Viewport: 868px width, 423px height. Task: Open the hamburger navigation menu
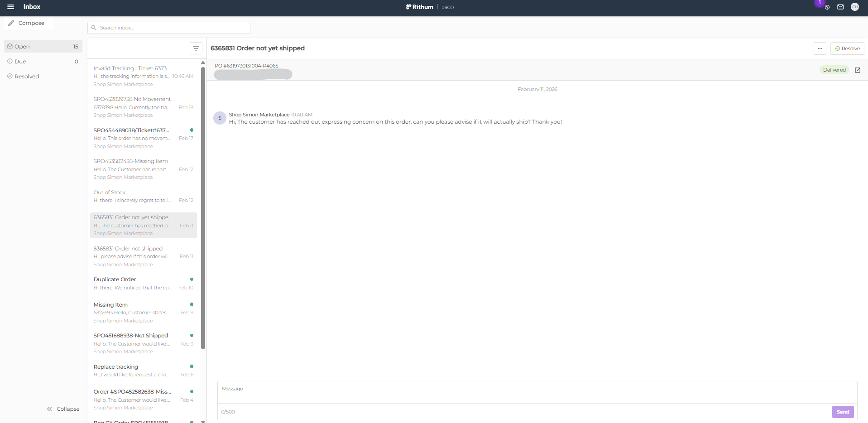pyautogui.click(x=10, y=7)
